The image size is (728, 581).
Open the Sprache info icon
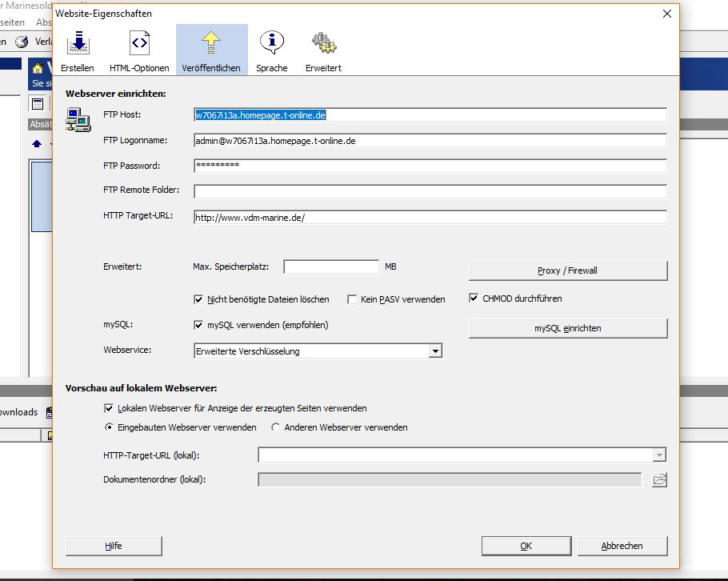[x=272, y=43]
